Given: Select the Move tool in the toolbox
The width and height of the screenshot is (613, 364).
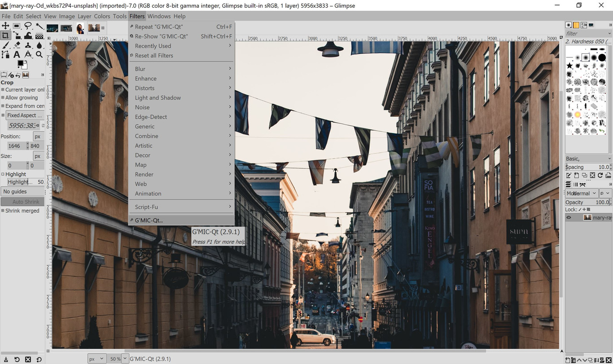Looking at the screenshot, I should pos(5,26).
